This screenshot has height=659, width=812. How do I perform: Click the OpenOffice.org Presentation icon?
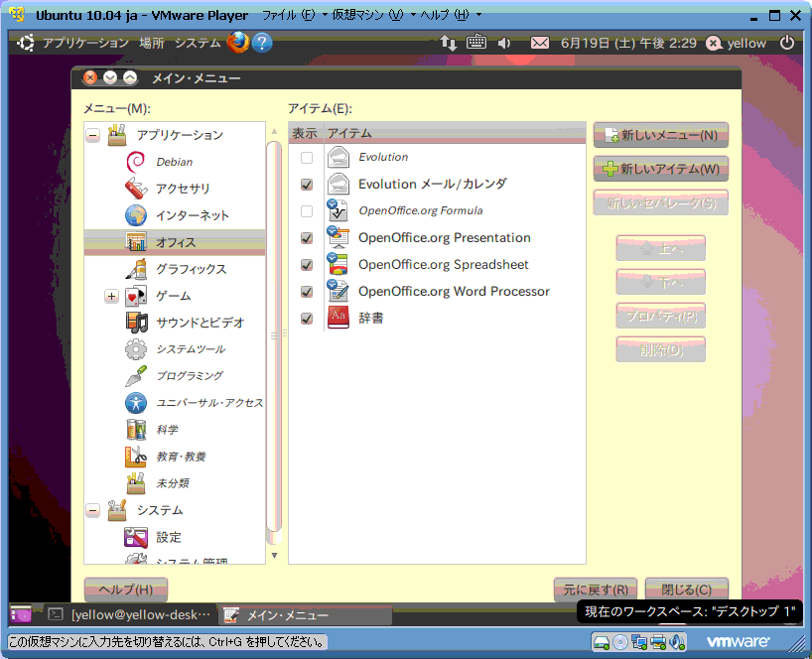[x=338, y=237]
